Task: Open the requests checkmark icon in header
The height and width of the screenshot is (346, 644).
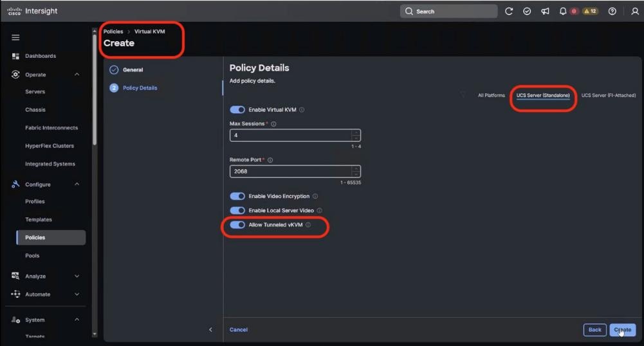Action: (527, 12)
